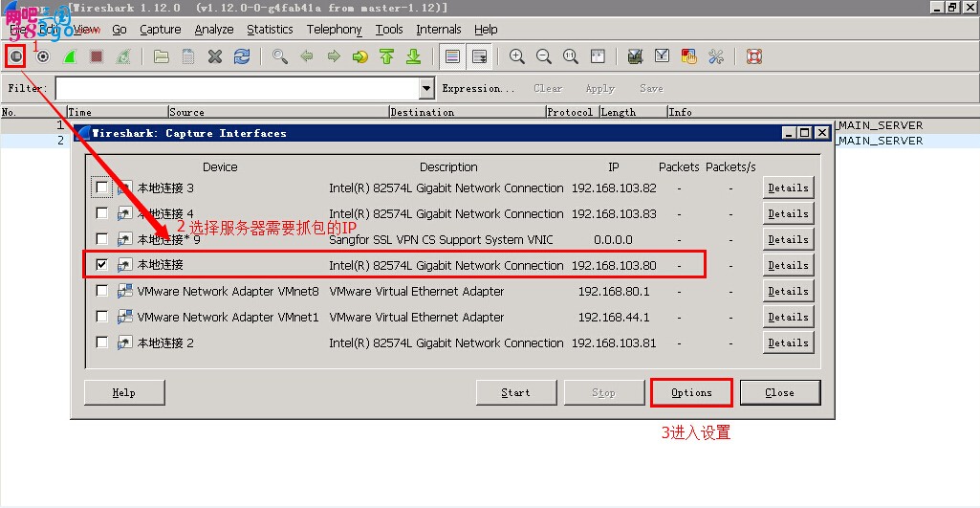The width and height of the screenshot is (980, 508).
Task: Restart the current capture icon
Action: [123, 57]
